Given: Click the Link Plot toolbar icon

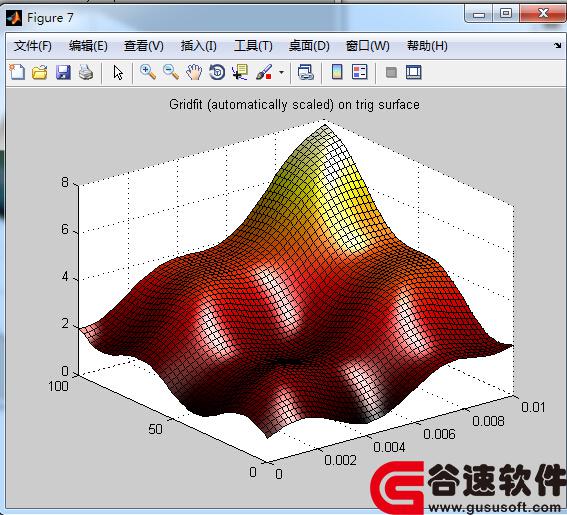Looking at the screenshot, I should (306, 72).
